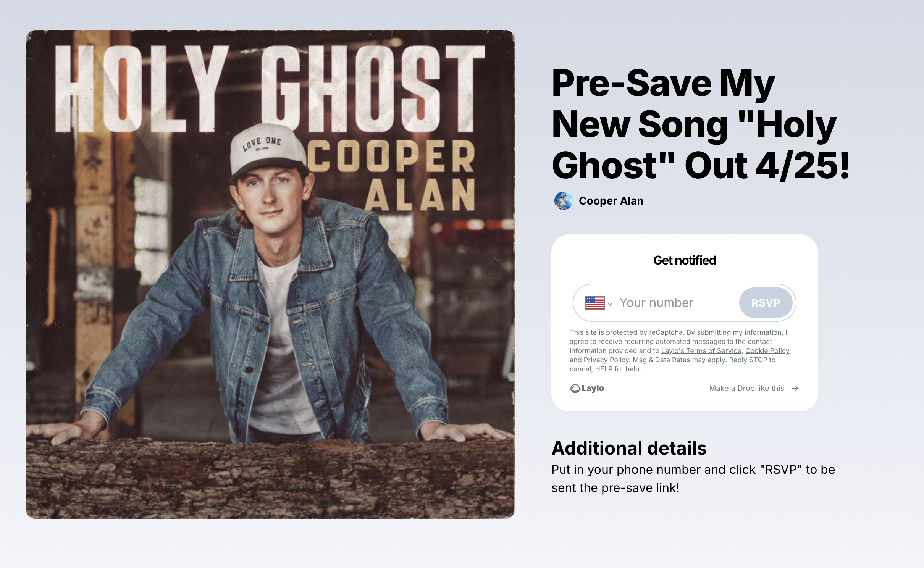Open the Privacy Policy link

tap(606, 360)
